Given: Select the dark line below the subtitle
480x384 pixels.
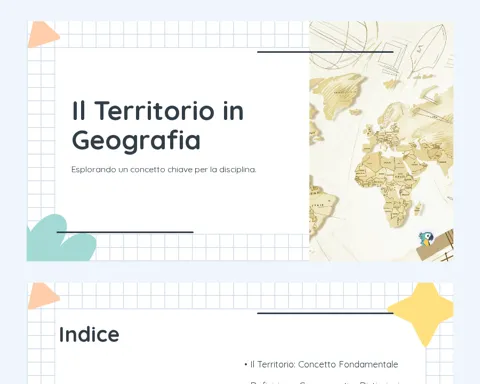Looking at the screenshot, I should tap(125, 232).
